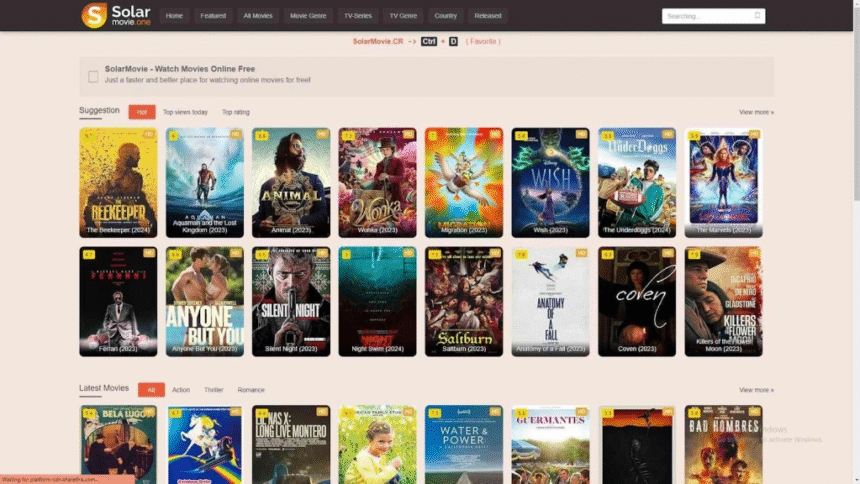Click the search magnifier icon
860x484 pixels.
757,16
